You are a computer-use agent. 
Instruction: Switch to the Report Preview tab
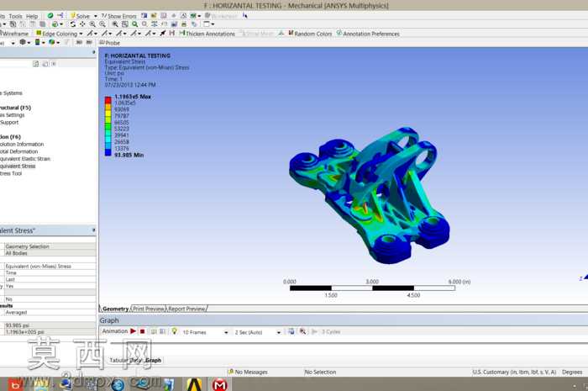tap(186, 309)
